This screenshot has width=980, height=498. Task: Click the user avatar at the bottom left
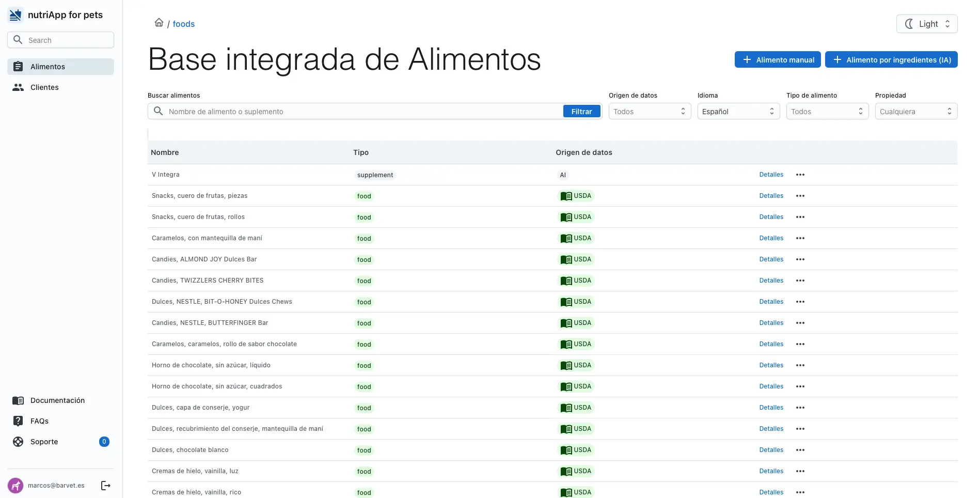pos(15,485)
